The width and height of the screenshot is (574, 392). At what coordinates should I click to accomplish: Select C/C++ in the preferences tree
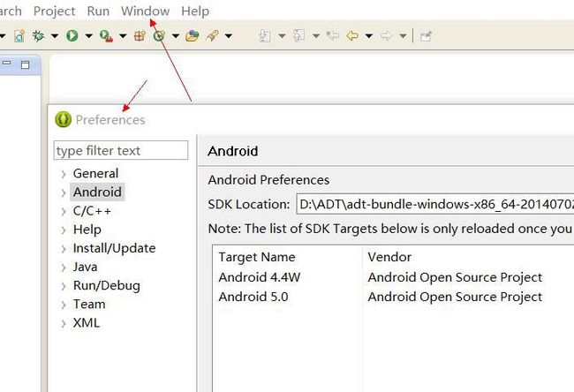pyautogui.click(x=92, y=211)
